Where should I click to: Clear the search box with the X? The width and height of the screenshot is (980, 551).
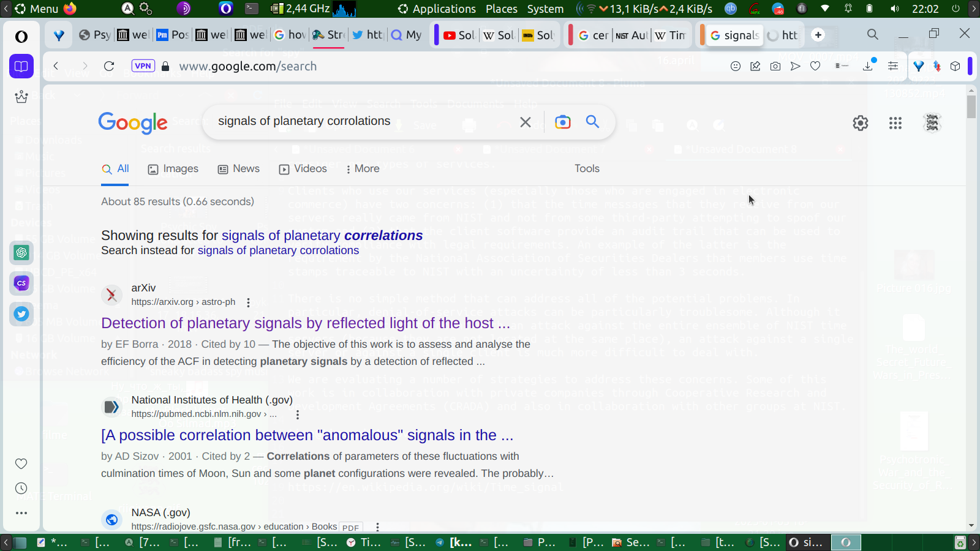(525, 122)
